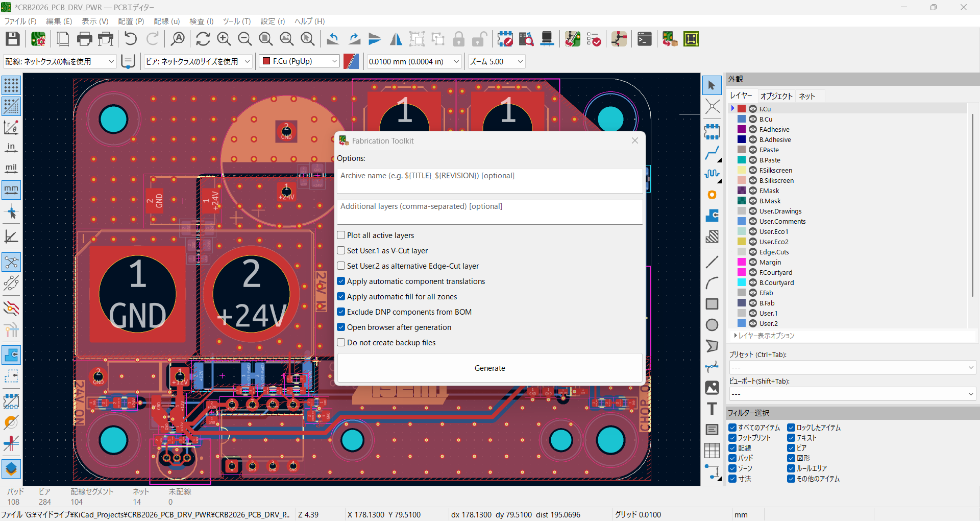The height and width of the screenshot is (521, 980).
Task: Select the Add text tool
Action: click(712, 409)
